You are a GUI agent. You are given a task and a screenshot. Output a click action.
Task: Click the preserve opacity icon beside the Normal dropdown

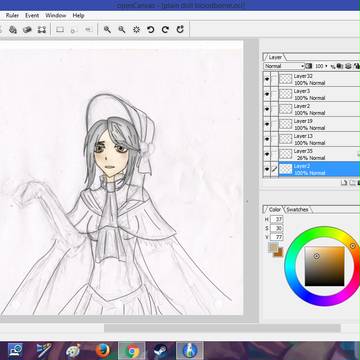(x=308, y=66)
